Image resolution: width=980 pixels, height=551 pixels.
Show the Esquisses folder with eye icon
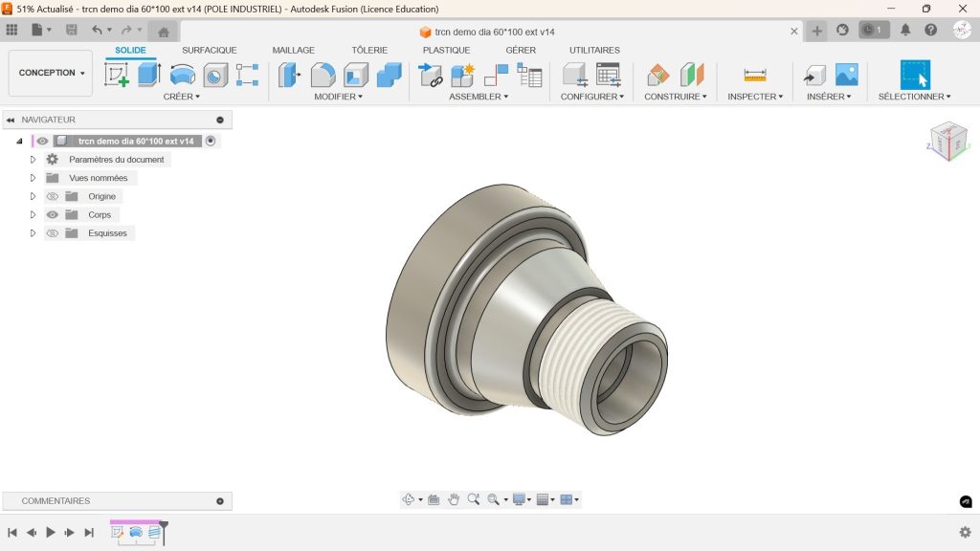(53, 233)
